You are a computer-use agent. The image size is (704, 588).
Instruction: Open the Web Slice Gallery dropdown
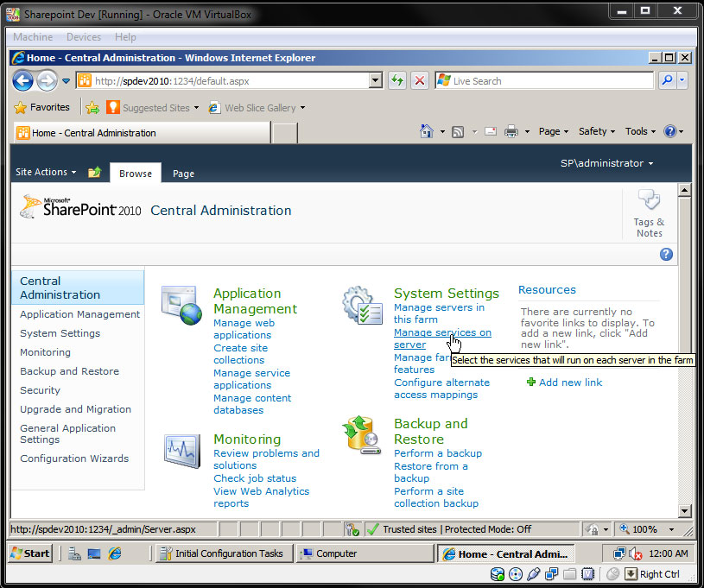coord(302,108)
